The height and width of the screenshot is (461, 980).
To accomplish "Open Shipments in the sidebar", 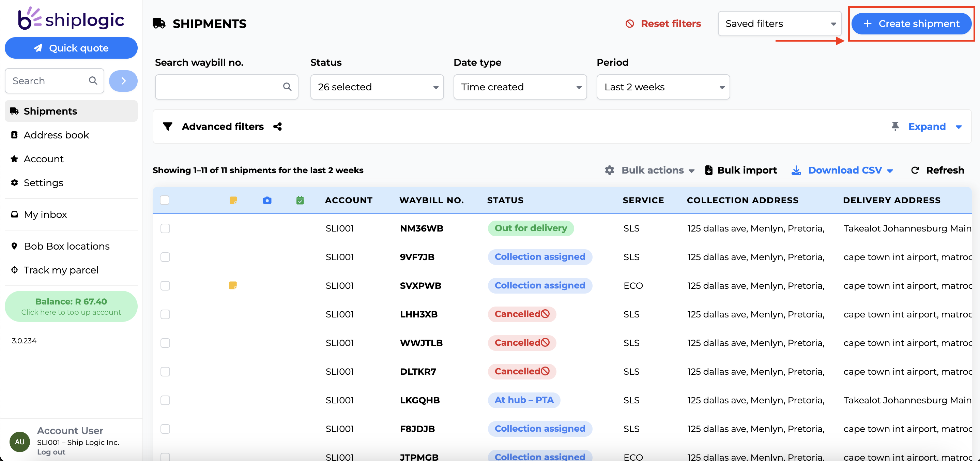I will [x=71, y=111].
